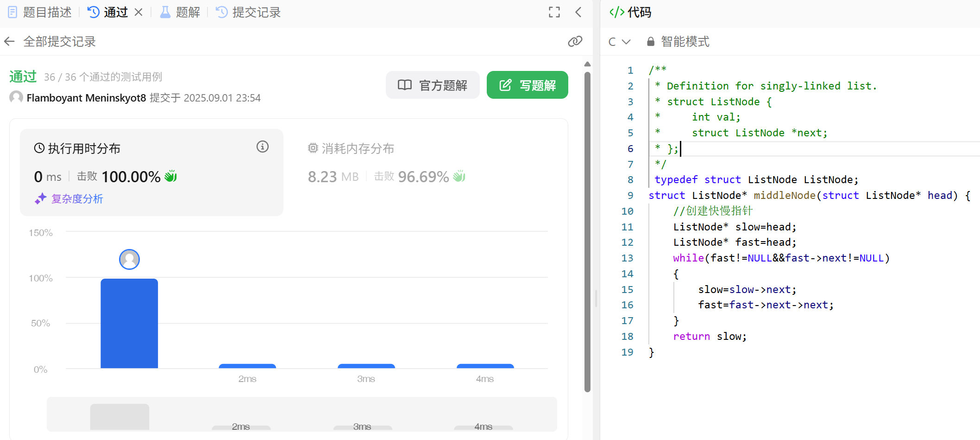Open the 提交记录 tab

coord(249,13)
